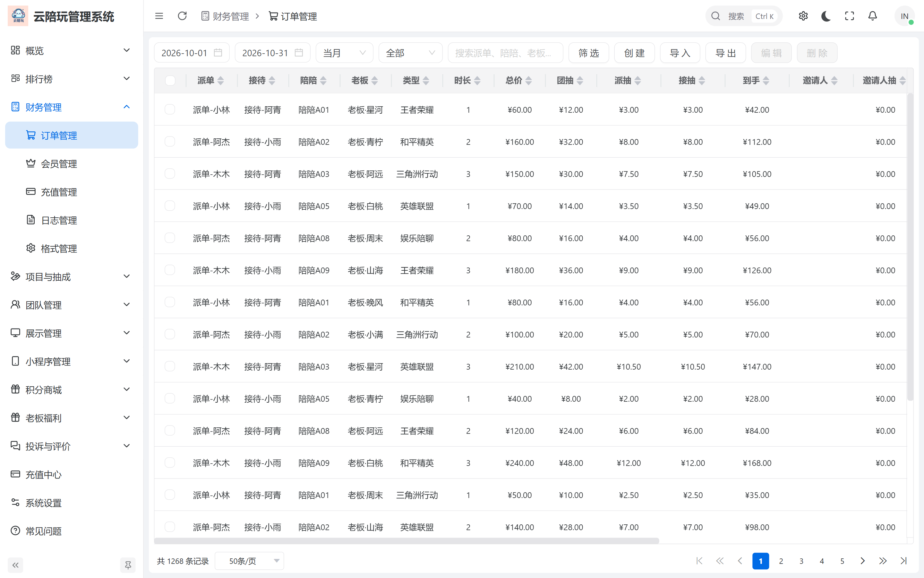Image resolution: width=924 pixels, height=578 pixels.
Task: Open the settings gear in top bar
Action: (x=803, y=16)
